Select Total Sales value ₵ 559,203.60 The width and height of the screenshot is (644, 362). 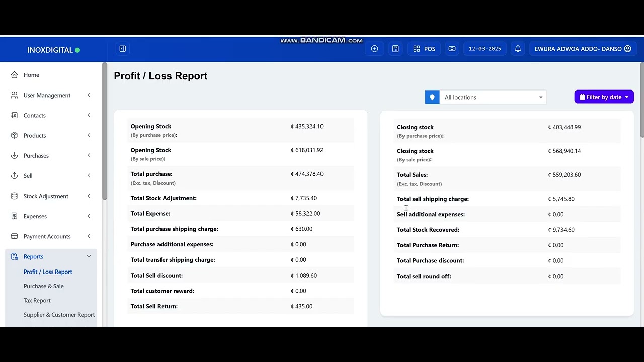tap(565, 175)
